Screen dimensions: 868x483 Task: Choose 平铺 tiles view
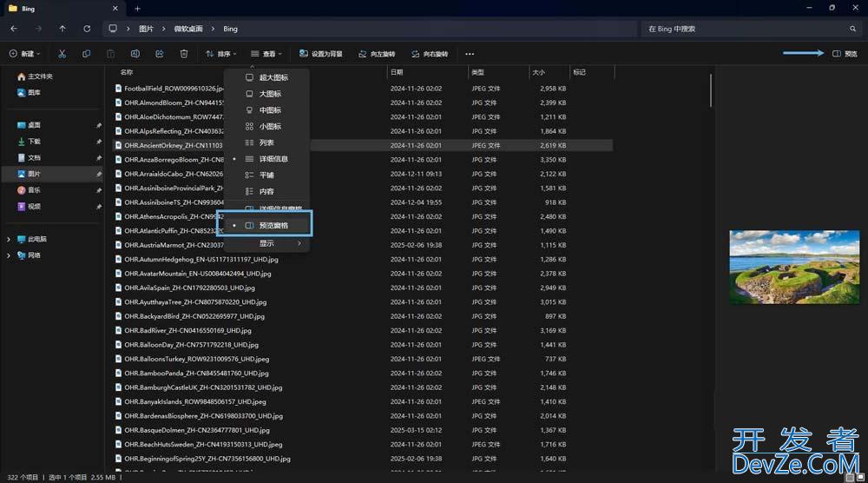[x=266, y=175]
